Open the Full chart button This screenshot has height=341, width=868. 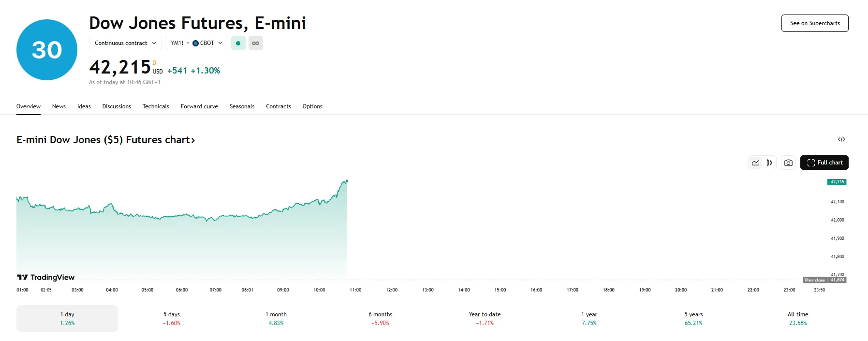(x=824, y=163)
